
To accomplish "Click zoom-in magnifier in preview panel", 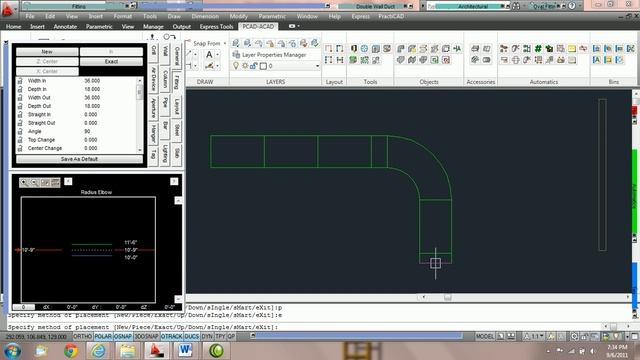I will pyautogui.click(x=24, y=182).
